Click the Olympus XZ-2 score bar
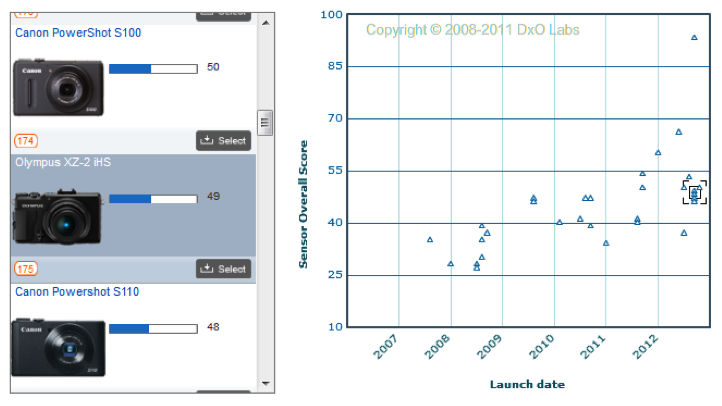 (153, 199)
